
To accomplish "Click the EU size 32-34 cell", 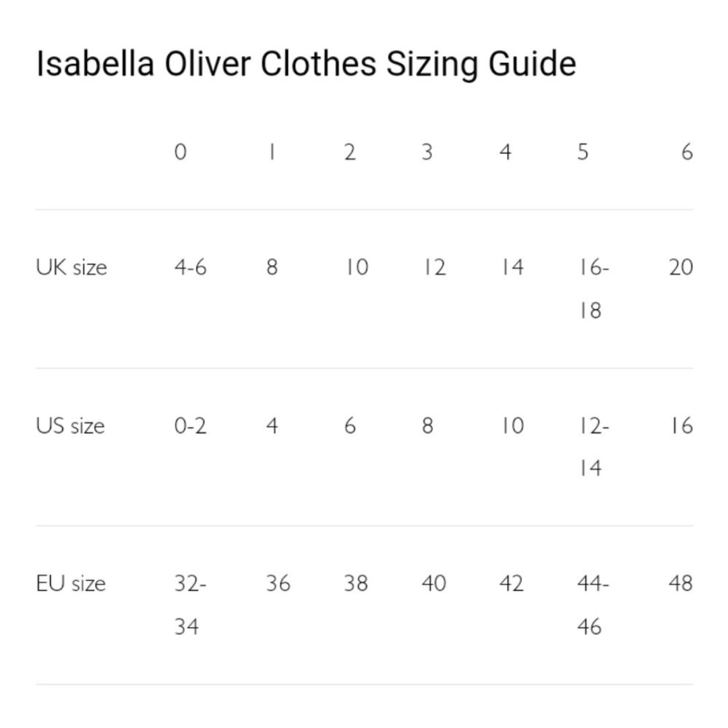I will (x=190, y=605).
